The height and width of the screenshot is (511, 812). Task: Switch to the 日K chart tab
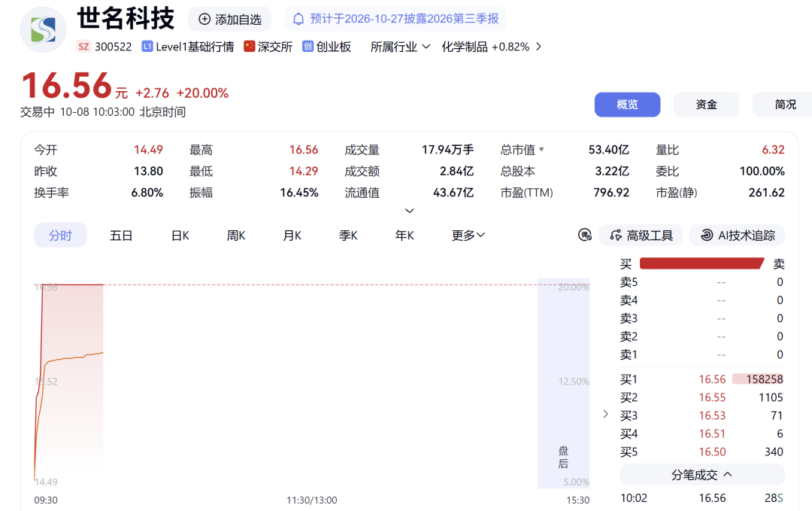tap(180, 236)
